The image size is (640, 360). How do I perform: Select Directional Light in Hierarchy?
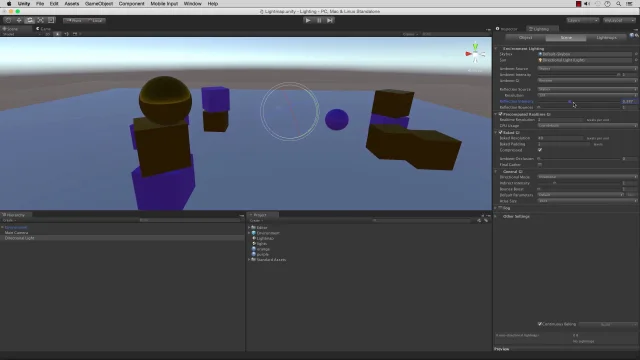click(x=20, y=238)
